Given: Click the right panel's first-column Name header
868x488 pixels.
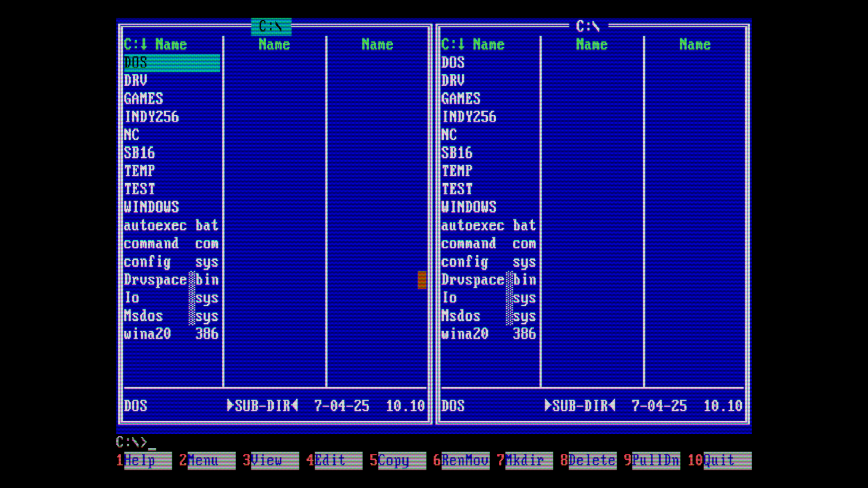Looking at the screenshot, I should point(489,44).
